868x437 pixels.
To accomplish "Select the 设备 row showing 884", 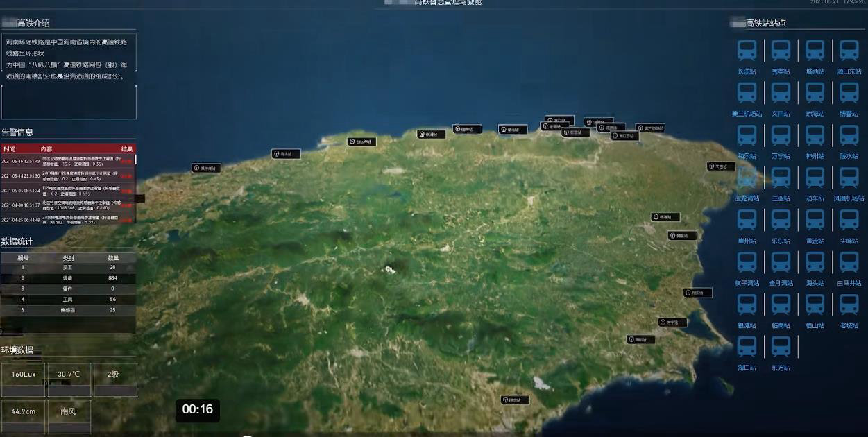I will 68,277.
